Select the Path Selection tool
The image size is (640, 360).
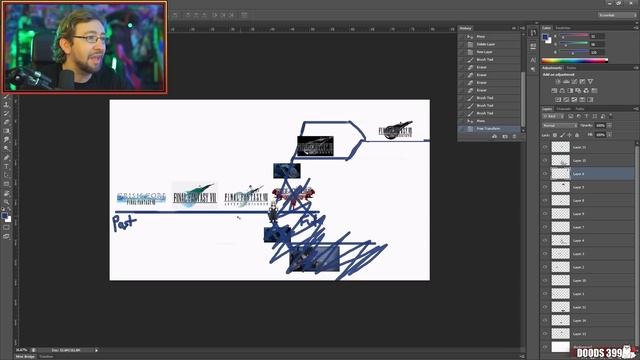tap(6, 176)
